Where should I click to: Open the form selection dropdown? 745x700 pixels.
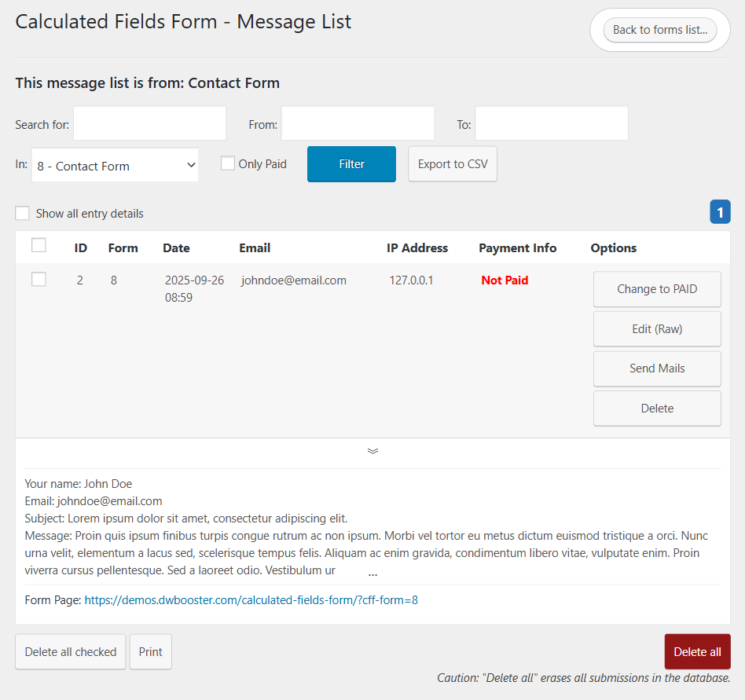coord(115,165)
